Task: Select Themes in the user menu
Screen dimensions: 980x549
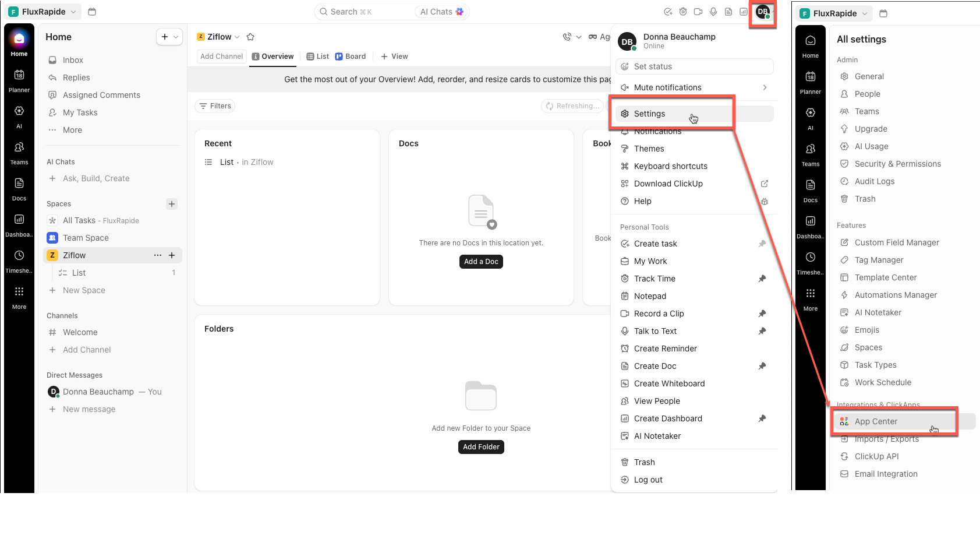Action: 694,149
